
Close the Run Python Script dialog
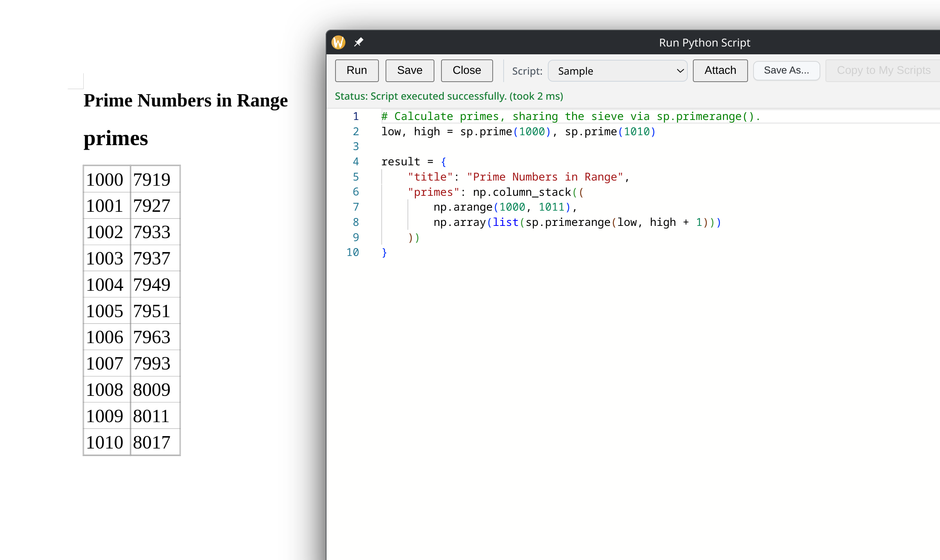466,70
